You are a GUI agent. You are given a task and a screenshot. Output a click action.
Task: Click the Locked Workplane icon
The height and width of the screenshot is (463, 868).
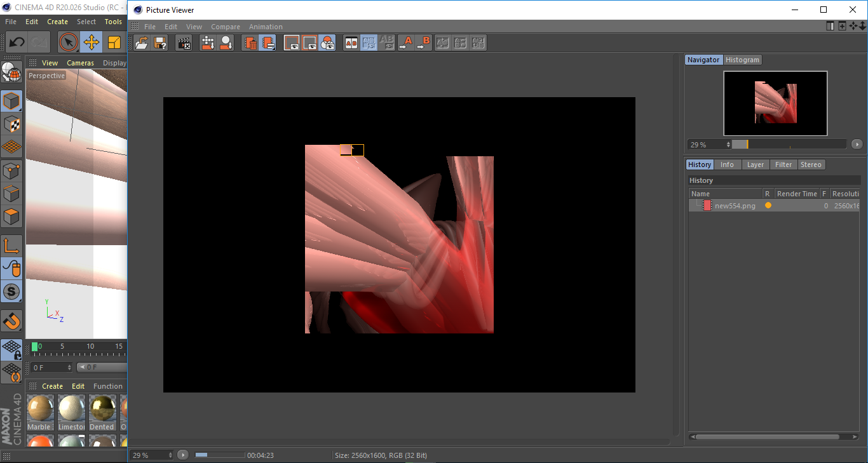coord(11,349)
